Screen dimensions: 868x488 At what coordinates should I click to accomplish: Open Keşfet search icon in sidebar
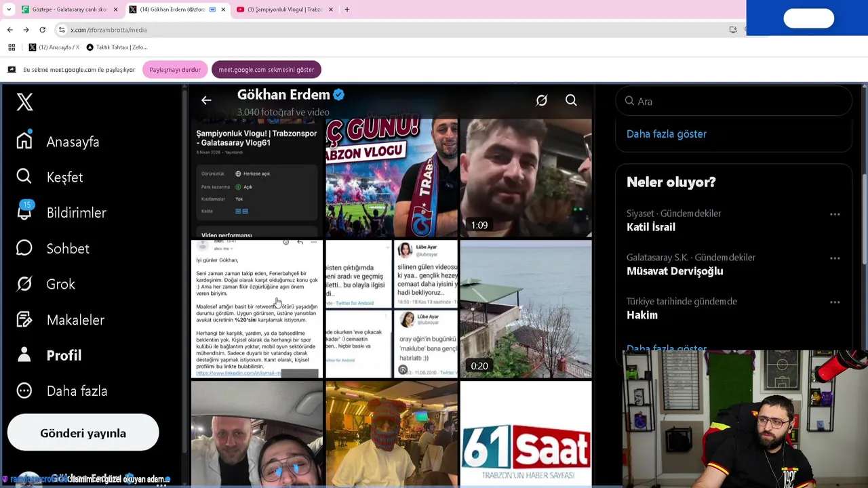pos(24,176)
